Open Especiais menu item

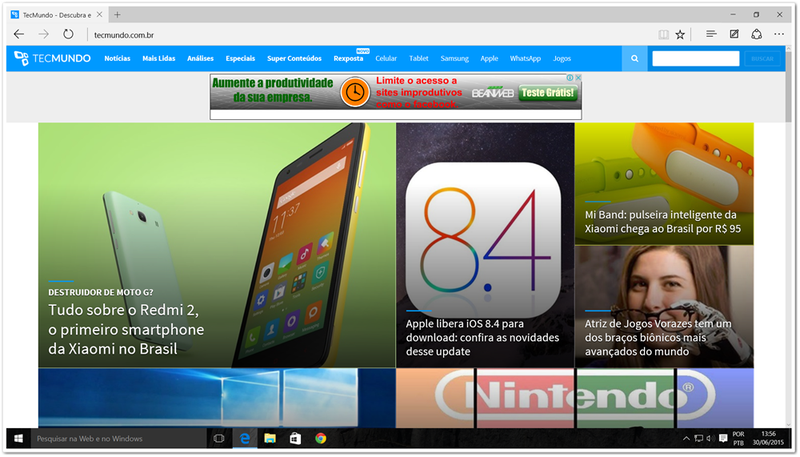[x=240, y=59]
